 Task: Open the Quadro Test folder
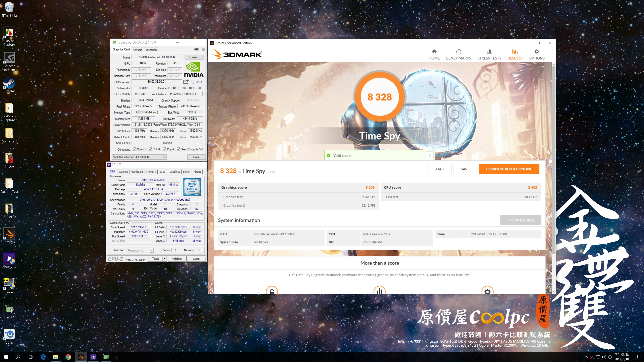coord(9,186)
